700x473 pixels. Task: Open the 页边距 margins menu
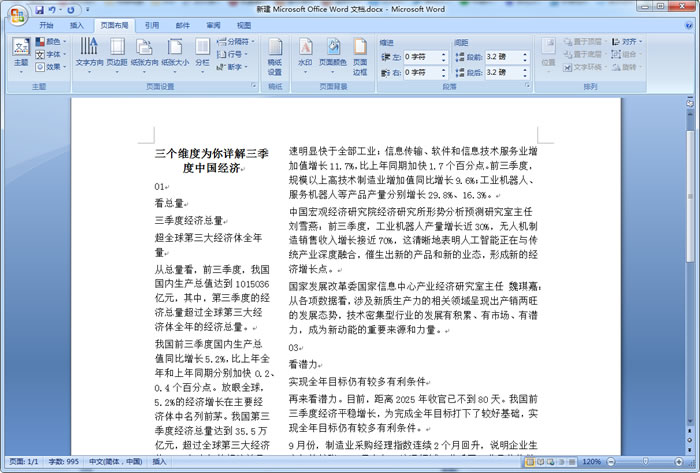pyautogui.click(x=117, y=52)
